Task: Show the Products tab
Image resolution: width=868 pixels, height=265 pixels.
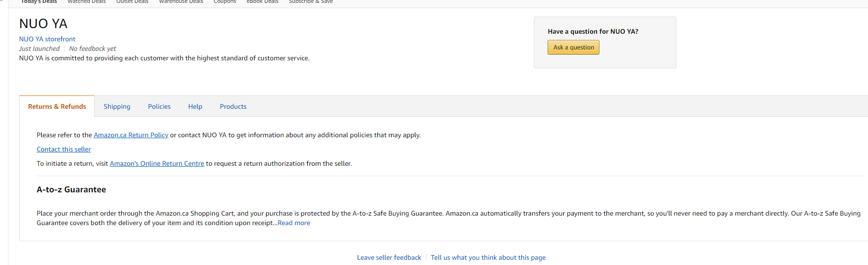Action: click(x=233, y=106)
